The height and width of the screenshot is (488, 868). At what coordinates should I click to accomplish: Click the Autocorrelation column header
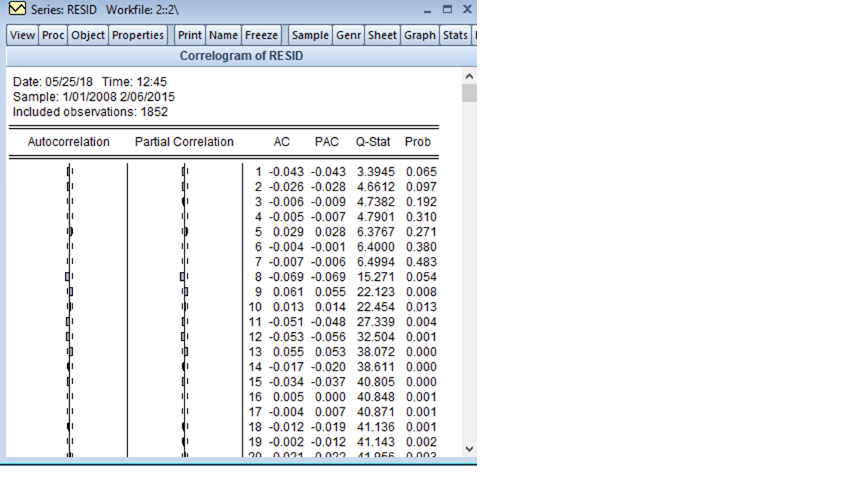69,142
